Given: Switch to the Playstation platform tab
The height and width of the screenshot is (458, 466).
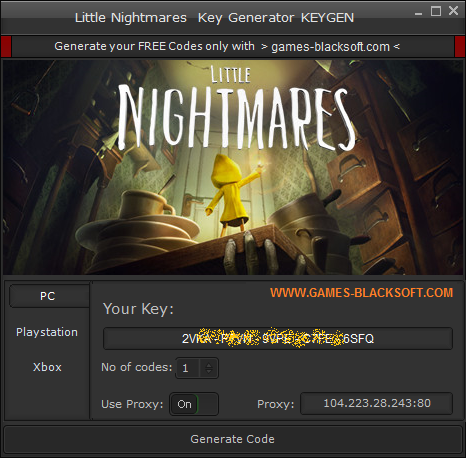Looking at the screenshot, I should (x=47, y=332).
